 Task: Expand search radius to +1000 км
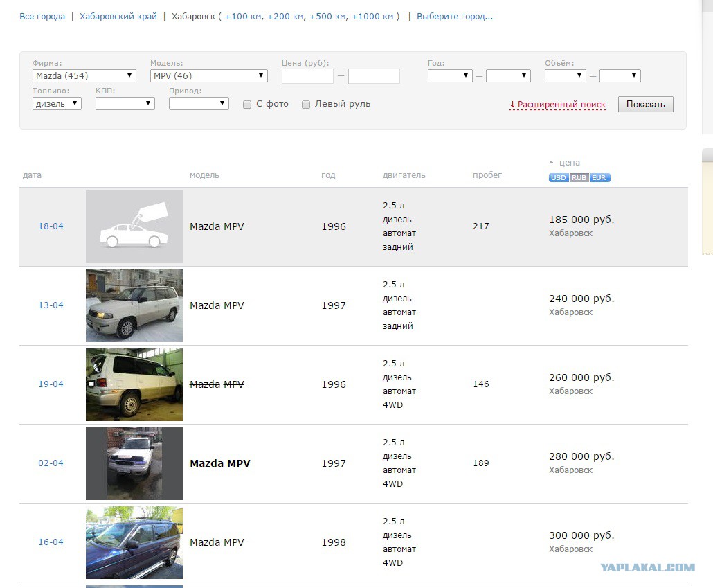point(372,17)
